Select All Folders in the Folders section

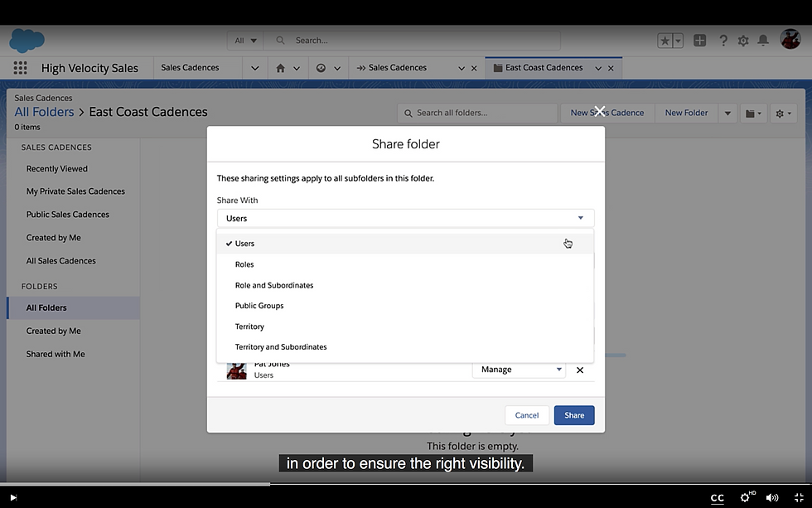point(74,307)
